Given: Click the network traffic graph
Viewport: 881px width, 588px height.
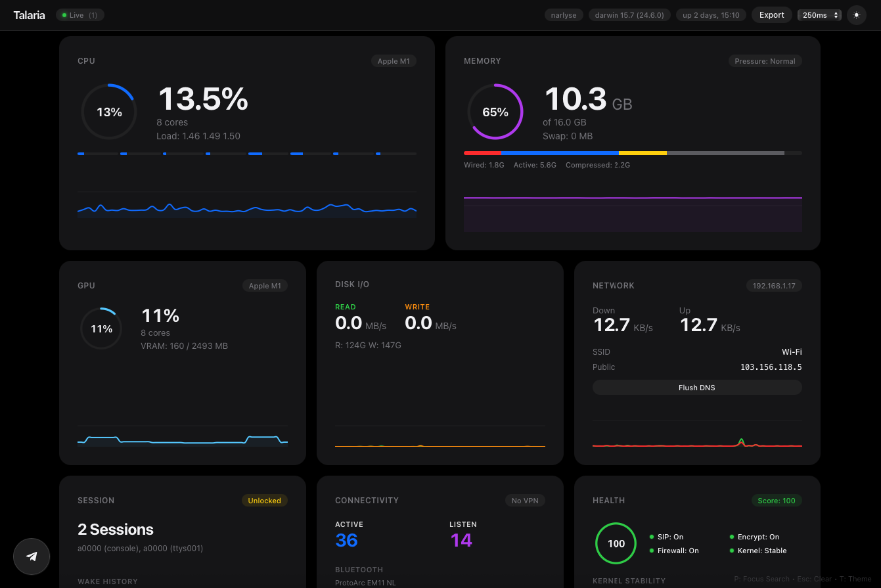Looking at the screenshot, I should (697, 434).
